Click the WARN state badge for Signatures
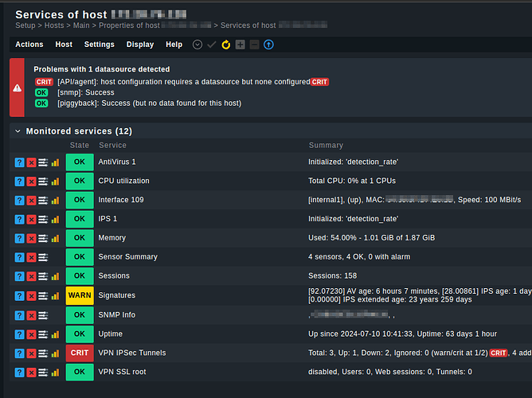This screenshot has width=532, height=398. pos(80,296)
